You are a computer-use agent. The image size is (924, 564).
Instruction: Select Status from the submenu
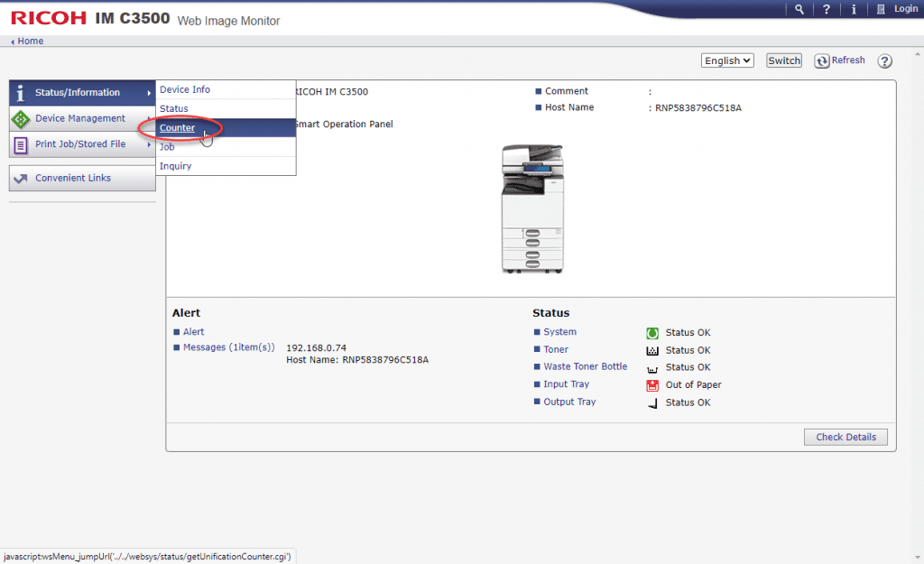tap(226, 108)
